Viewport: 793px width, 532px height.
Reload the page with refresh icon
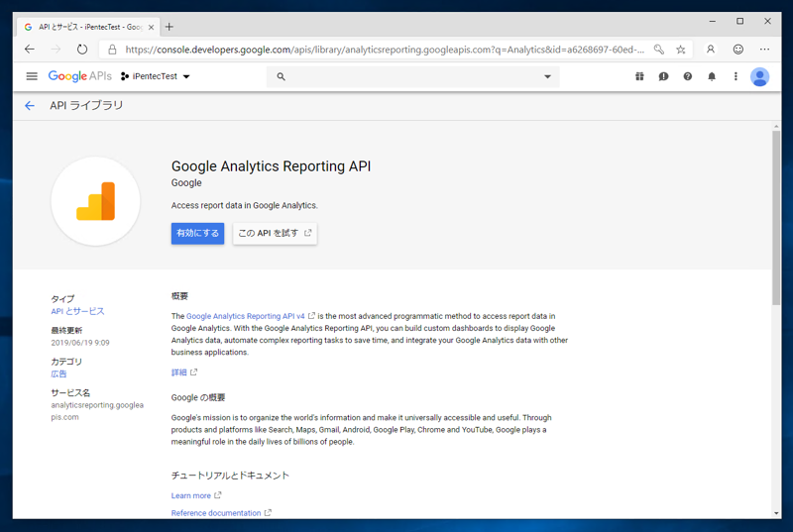point(82,49)
